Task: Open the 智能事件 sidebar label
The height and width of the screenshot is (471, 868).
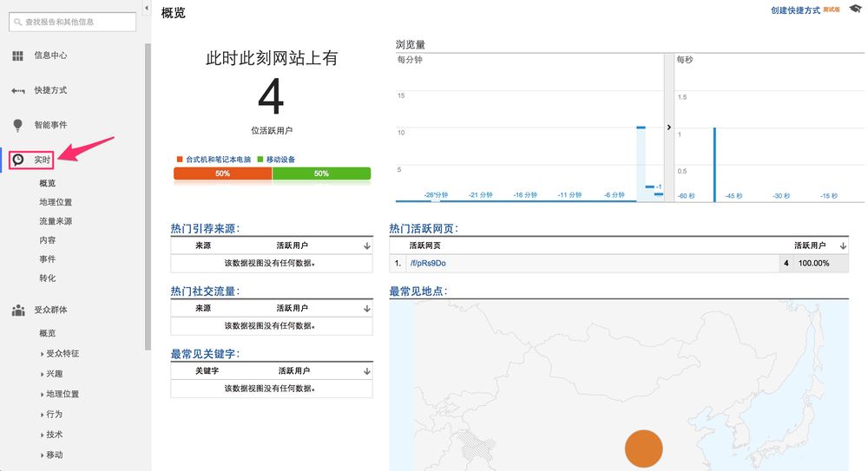Action: tap(50, 125)
